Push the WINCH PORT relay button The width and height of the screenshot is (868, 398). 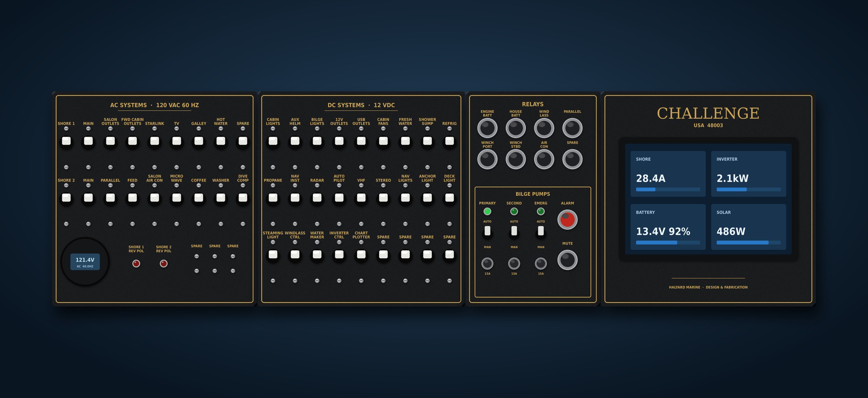tap(488, 159)
